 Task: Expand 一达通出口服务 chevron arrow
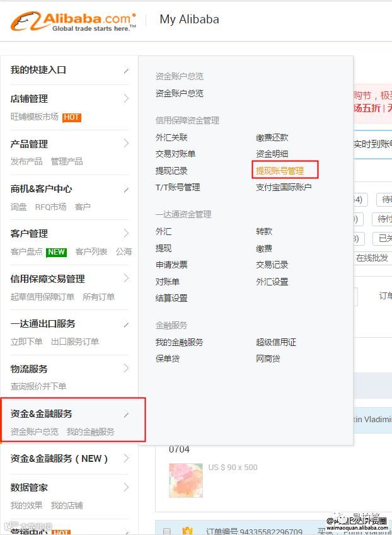(x=126, y=324)
